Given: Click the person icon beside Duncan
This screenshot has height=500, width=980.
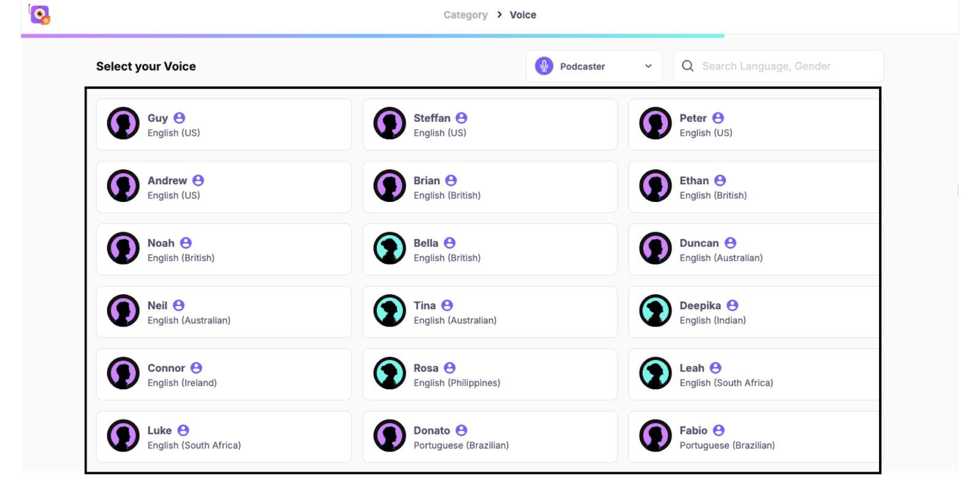Looking at the screenshot, I should [x=731, y=243].
